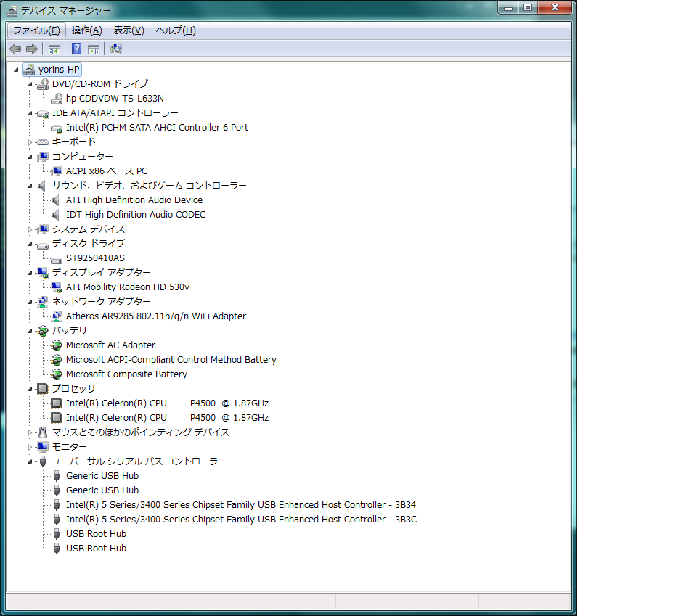Click the ディスプレイ アダプター category icon
697x616 pixels.
[x=43, y=273]
